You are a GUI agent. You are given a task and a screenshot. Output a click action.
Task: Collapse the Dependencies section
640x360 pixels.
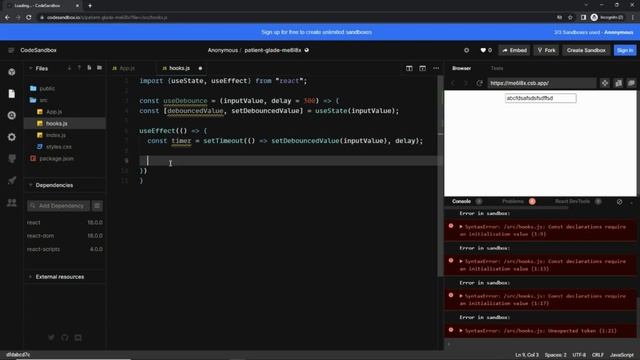[x=31, y=185]
